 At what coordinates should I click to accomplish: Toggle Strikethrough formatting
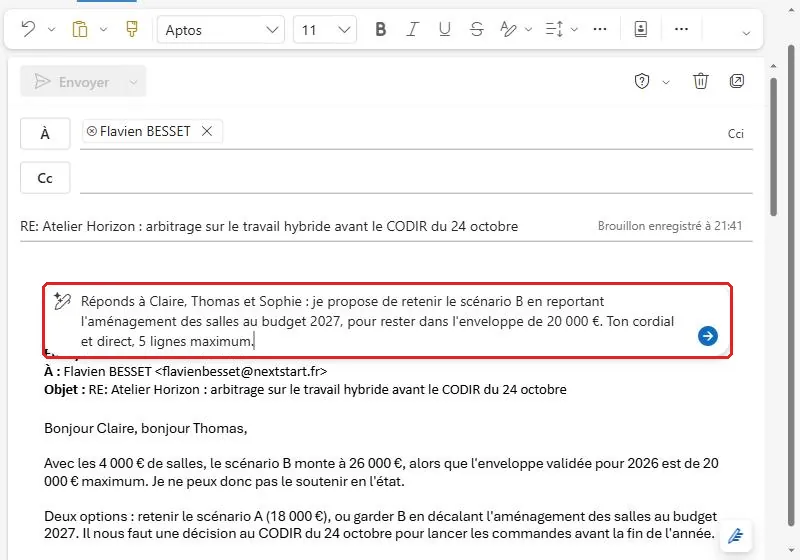pyautogui.click(x=477, y=30)
